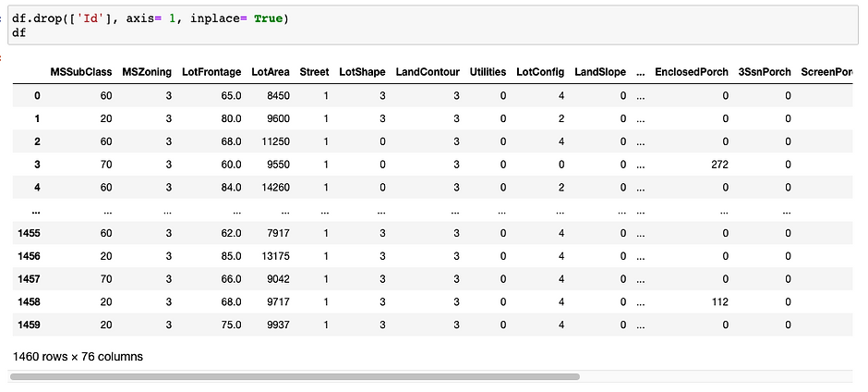
Task: Click LotFrontage value 75.0
Action: click(232, 325)
